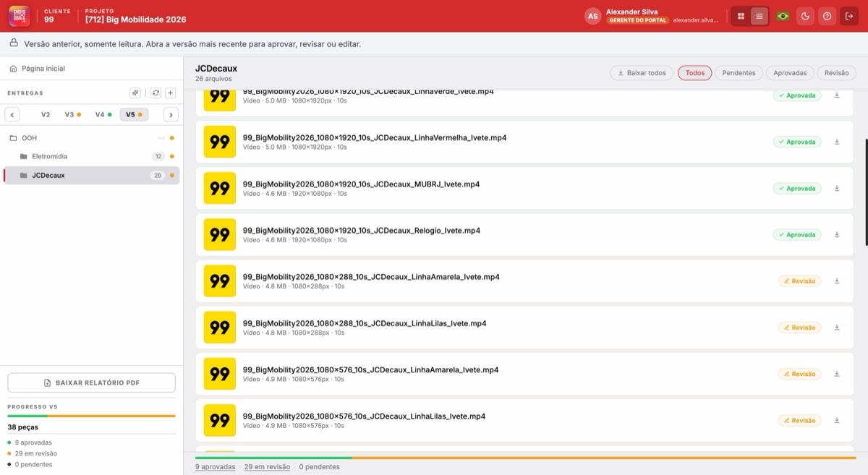Viewport: 868px width, 475px height.
Task: Click the bottom file-list progress bar
Action: pos(526,458)
